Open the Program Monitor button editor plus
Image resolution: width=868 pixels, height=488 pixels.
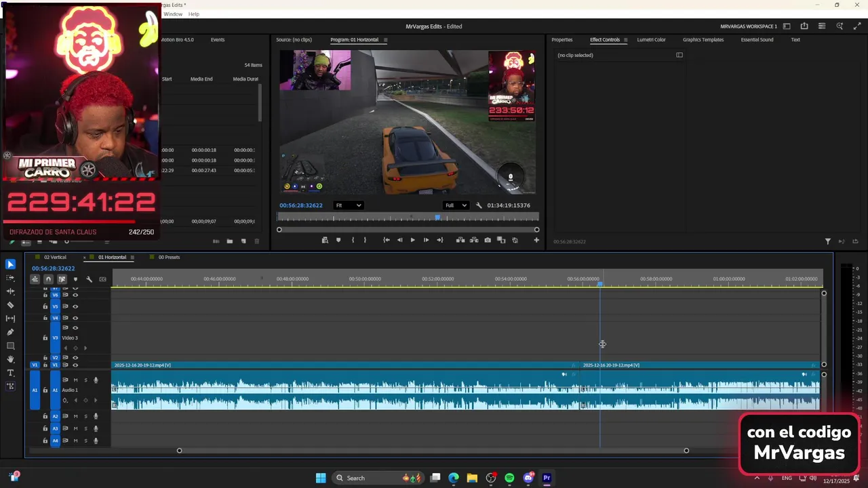tap(536, 240)
